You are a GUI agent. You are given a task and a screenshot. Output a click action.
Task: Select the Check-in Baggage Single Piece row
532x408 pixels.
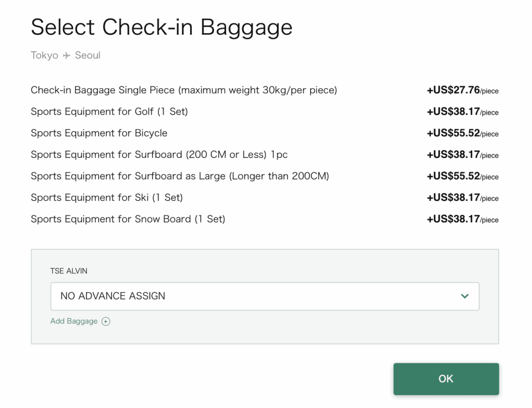click(183, 90)
